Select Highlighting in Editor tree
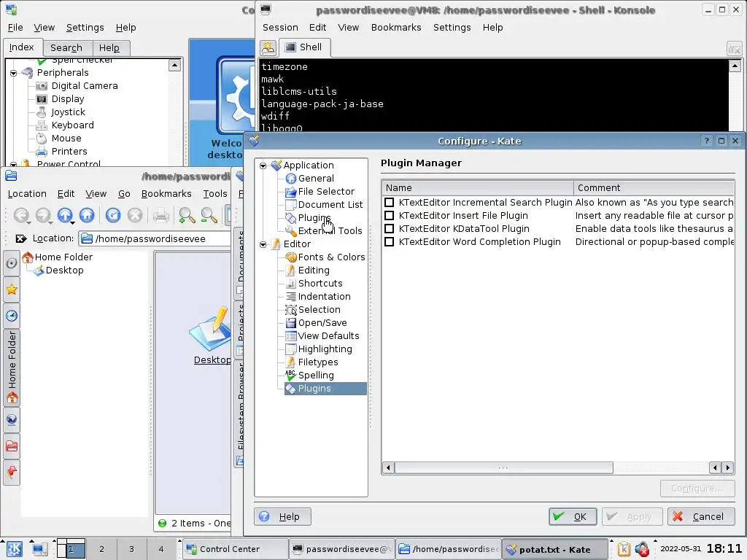 coord(318,349)
